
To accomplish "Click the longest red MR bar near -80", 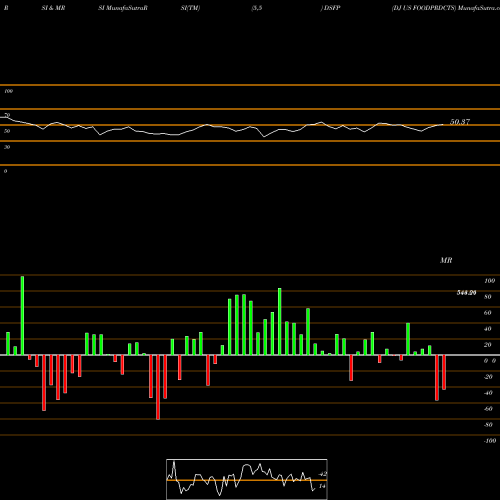I will [158, 387].
